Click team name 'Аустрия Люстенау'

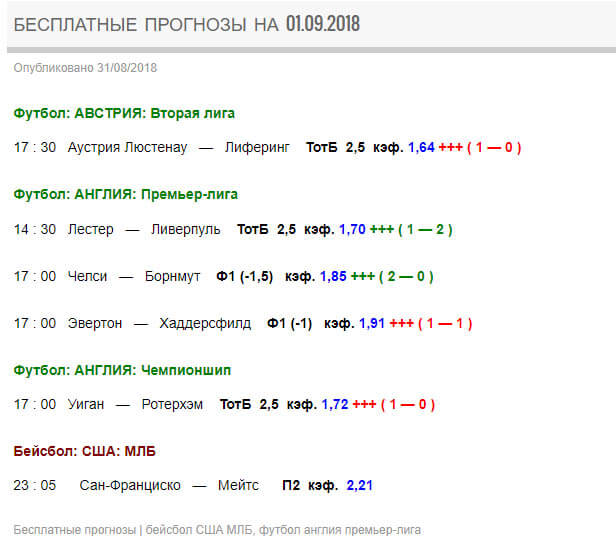click(127, 148)
